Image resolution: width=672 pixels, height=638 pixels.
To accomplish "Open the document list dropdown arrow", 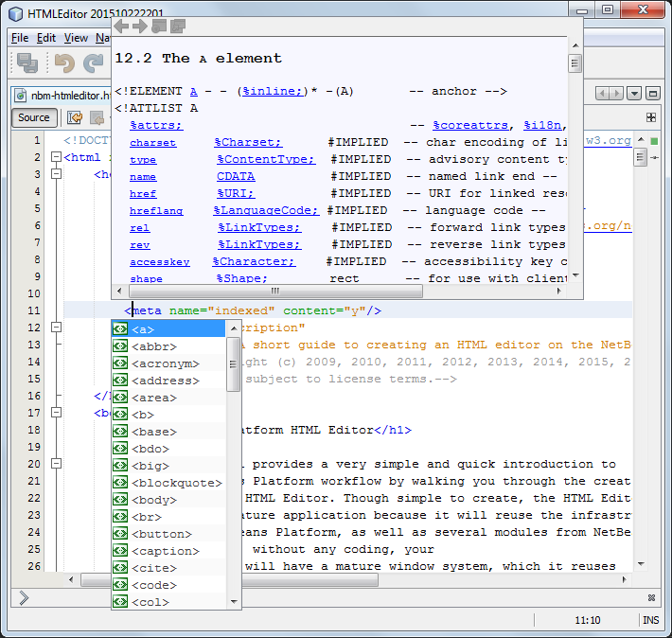I will coord(634,94).
